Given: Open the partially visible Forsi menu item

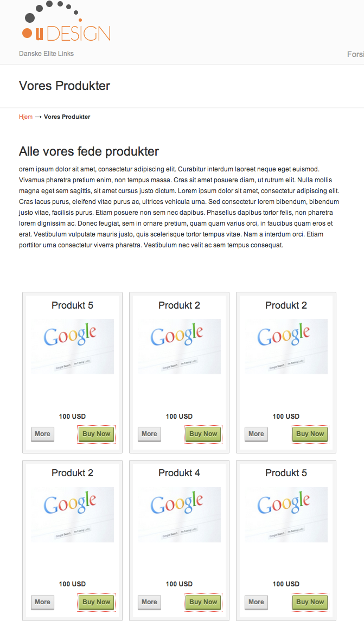Looking at the screenshot, I should 355,54.
